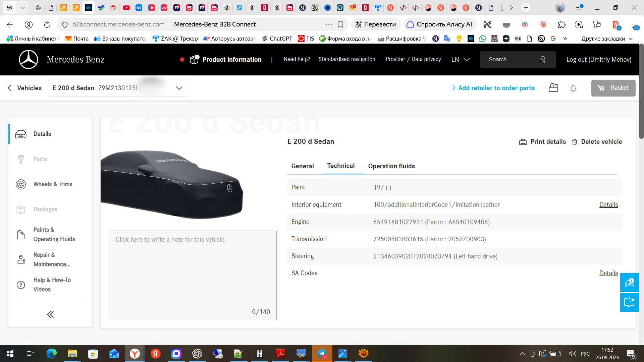644x362 pixels.
Task: Switch to the General tab
Action: tap(303, 166)
